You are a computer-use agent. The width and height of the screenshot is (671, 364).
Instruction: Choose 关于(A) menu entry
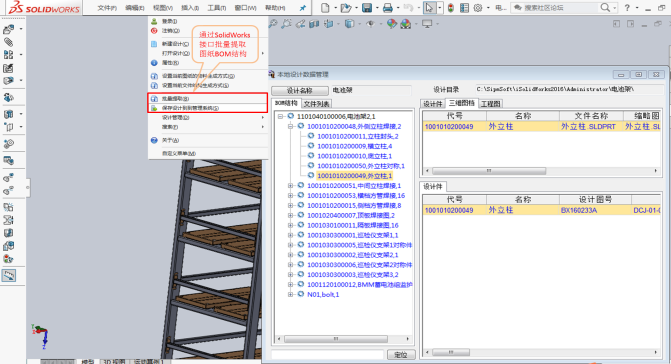(208, 140)
